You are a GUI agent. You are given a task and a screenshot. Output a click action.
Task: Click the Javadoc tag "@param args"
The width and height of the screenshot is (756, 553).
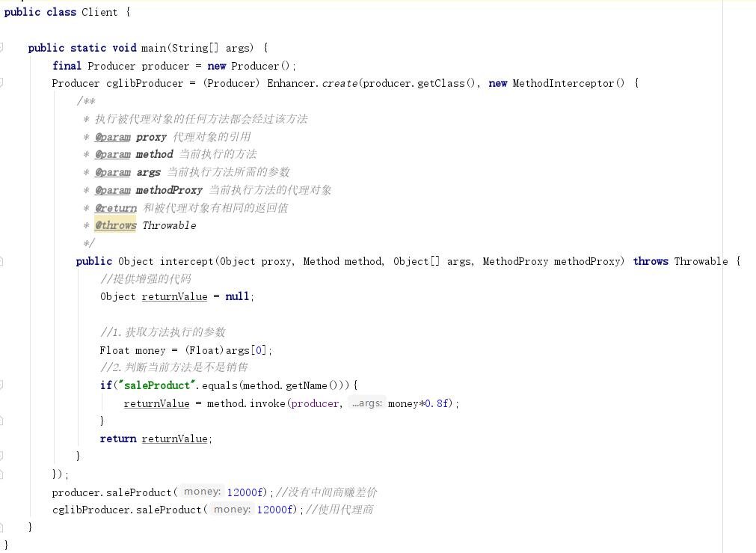tap(128, 172)
